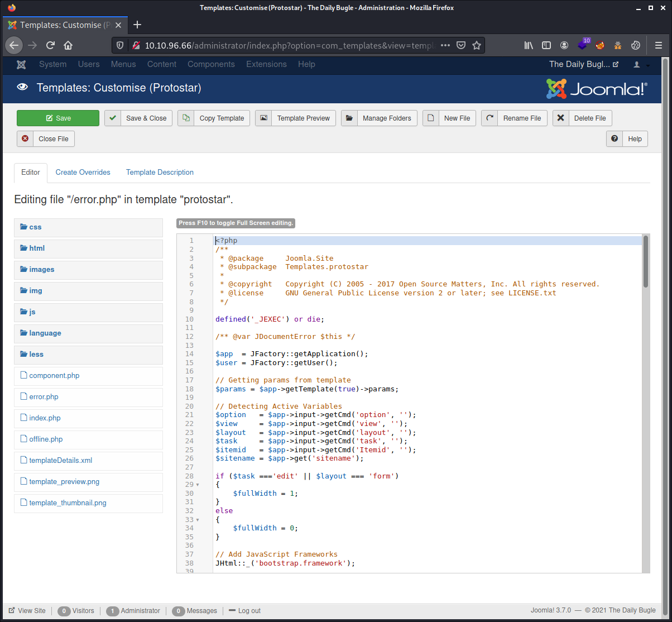Click the extension icon with the 10 badge

583,44
